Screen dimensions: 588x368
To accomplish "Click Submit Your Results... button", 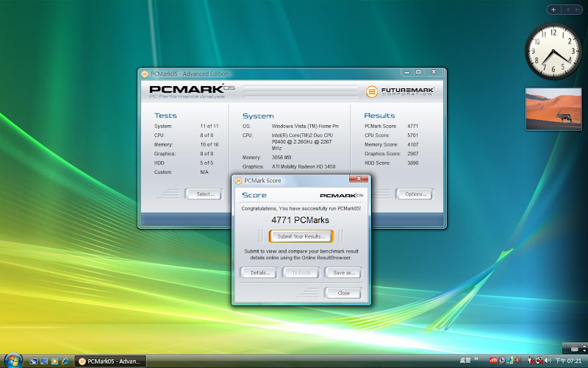I will click(301, 236).
